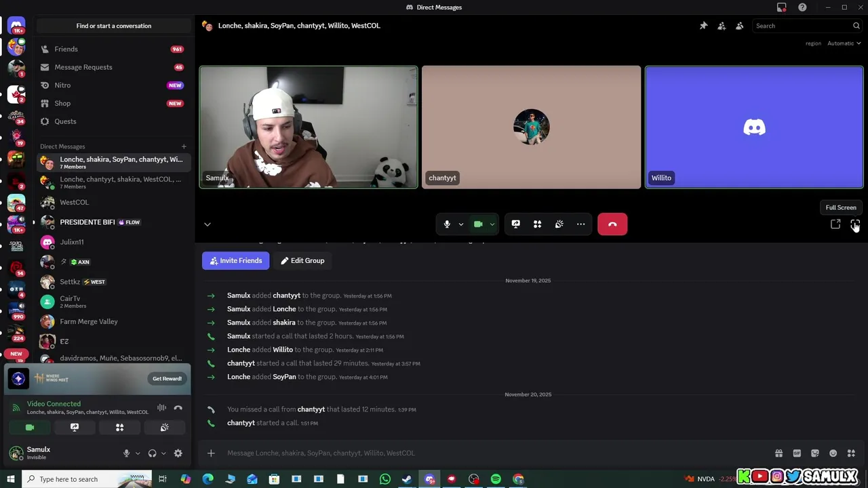The height and width of the screenshot is (488, 868).
Task: Disconnect using voice panel phone icon
Action: [x=178, y=407]
